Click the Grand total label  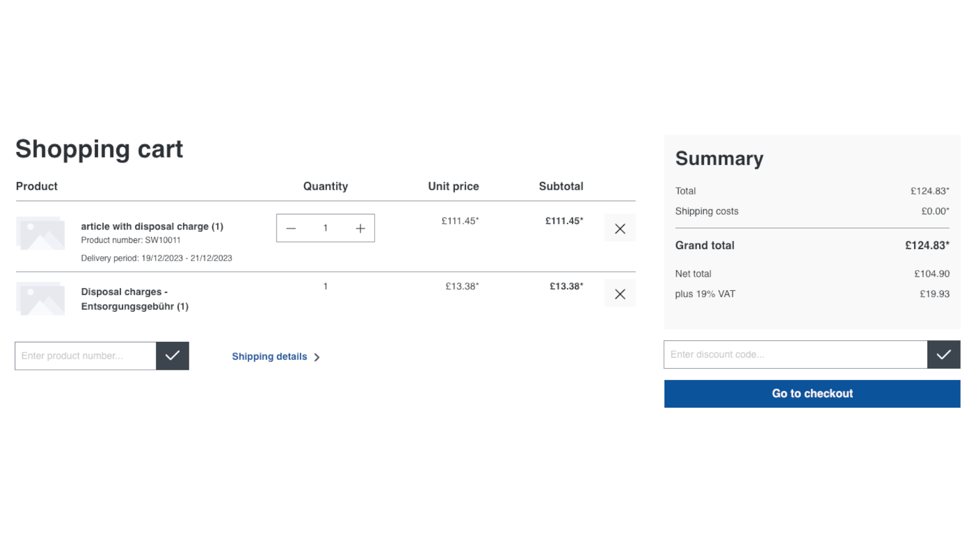point(705,245)
